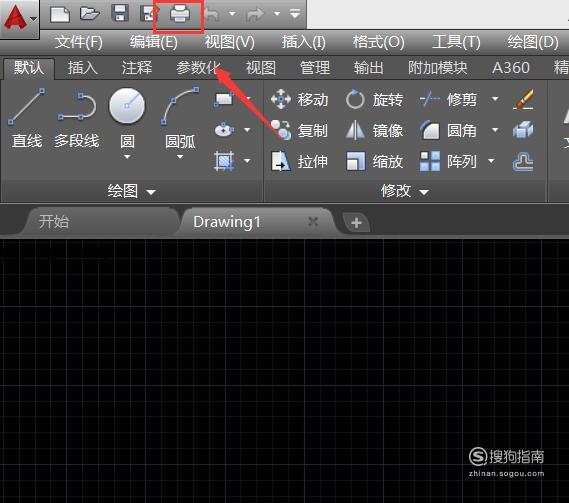Open the undo history dropdown
The width and height of the screenshot is (569, 503).
point(232,14)
